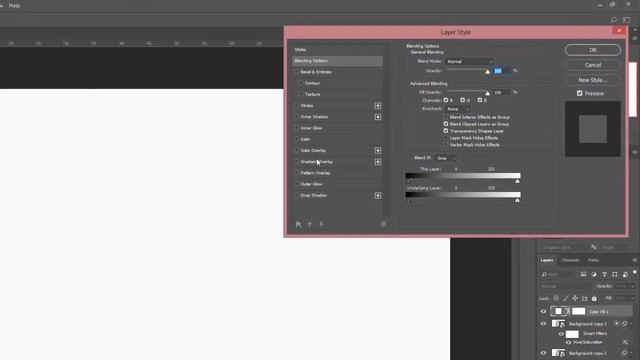
Task: Click the lock all padlock icon
Action: point(594,298)
